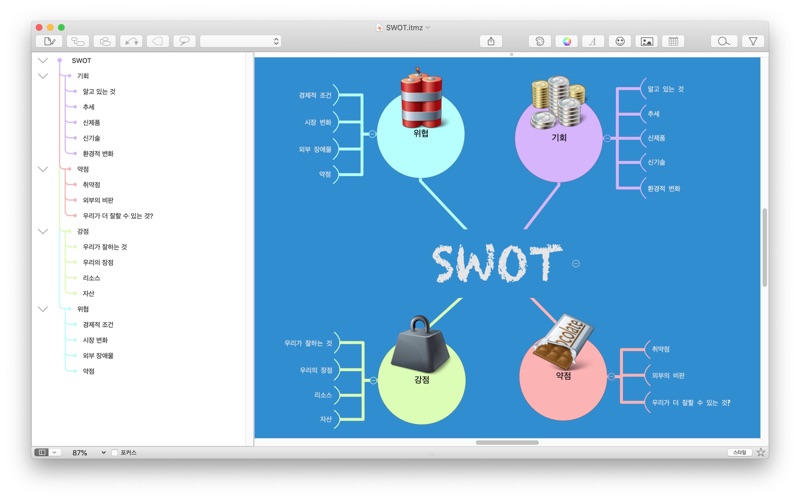800x500 pixels.
Task: Select '자산' in the outline
Action: [x=88, y=294]
